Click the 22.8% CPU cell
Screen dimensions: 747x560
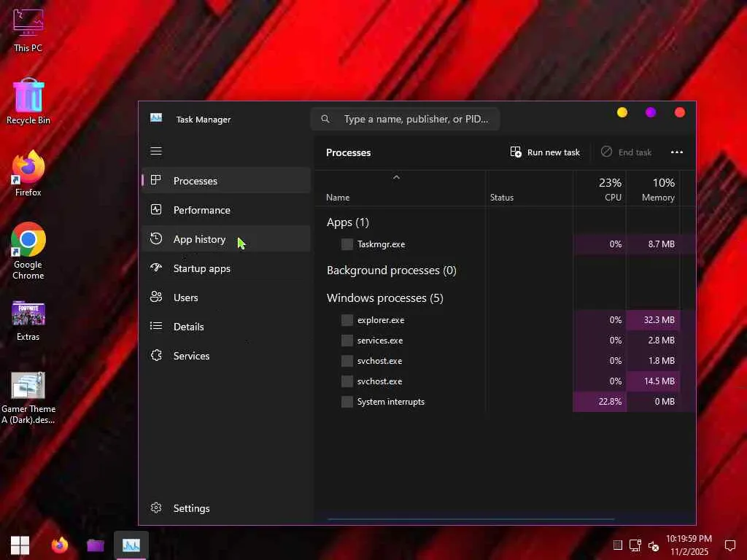tap(600, 402)
